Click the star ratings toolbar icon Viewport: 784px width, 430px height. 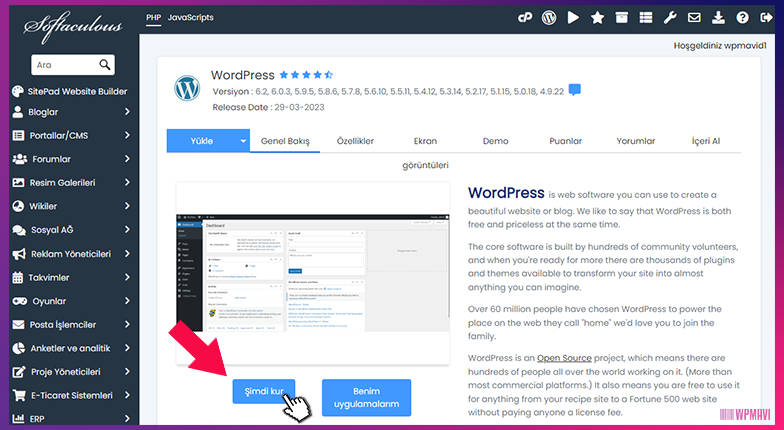[598, 18]
